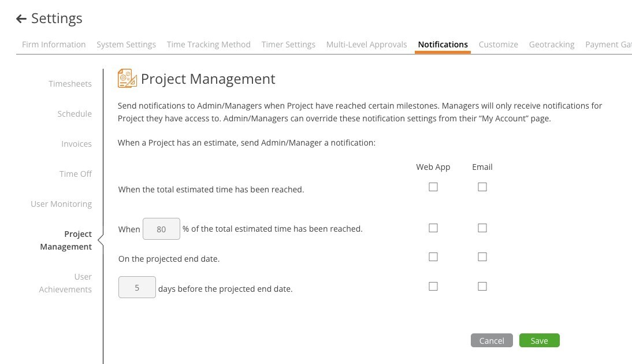Open User Achievements notification settings
Image resolution: width=632 pixels, height=364 pixels.
pos(65,283)
